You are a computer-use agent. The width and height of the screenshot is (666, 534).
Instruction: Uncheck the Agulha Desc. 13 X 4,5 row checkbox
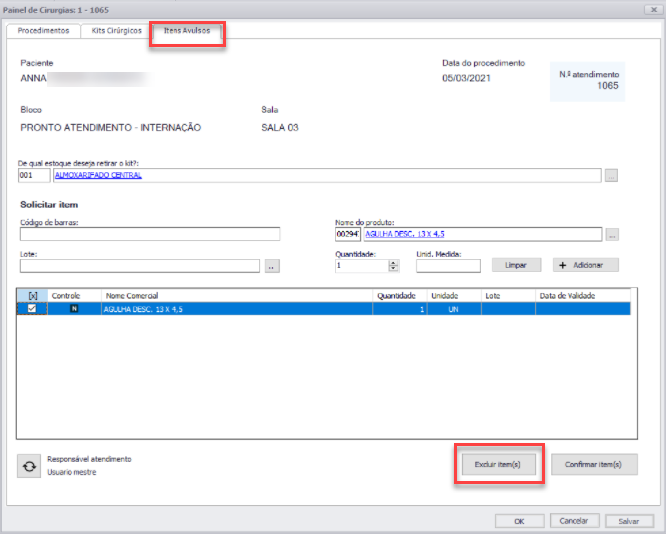32,308
